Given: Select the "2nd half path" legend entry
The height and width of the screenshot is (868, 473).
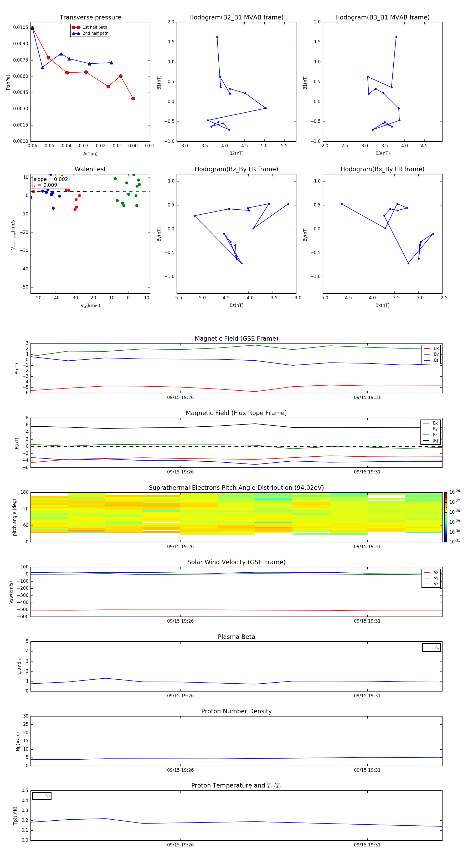Looking at the screenshot, I should (x=90, y=33).
